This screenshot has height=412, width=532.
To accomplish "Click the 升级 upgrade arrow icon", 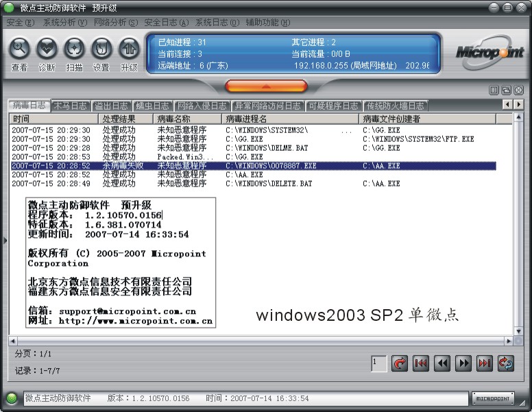I will [x=129, y=48].
